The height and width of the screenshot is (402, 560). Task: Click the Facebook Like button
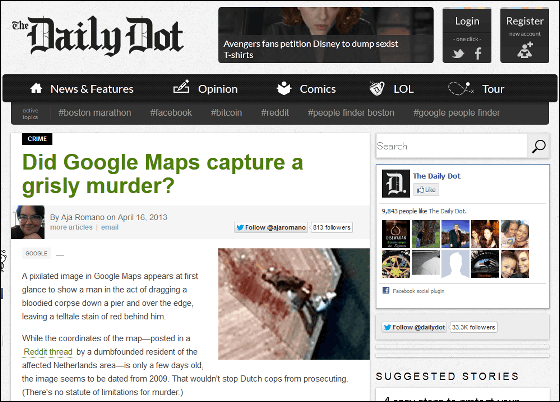tap(426, 190)
